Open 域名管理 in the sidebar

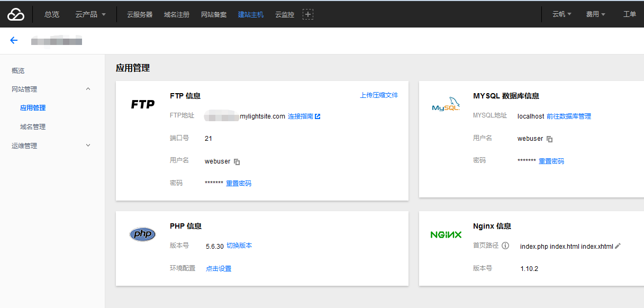tap(33, 127)
